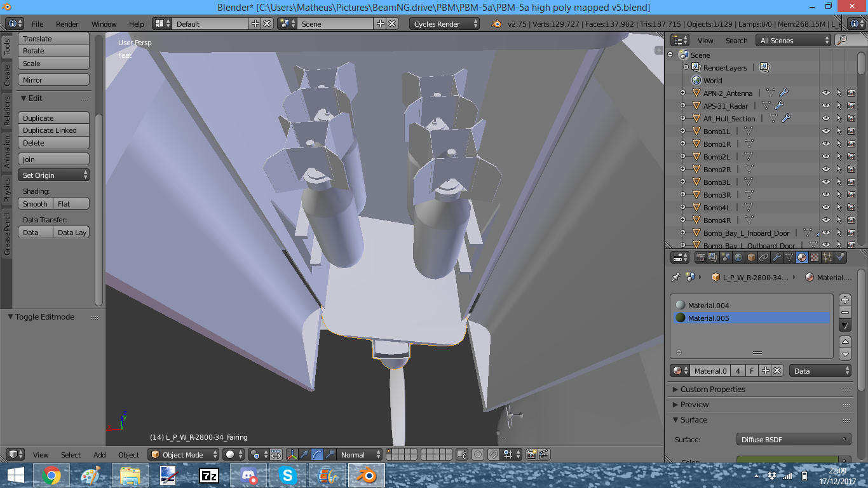Open the Object properties cube icon

point(751,257)
